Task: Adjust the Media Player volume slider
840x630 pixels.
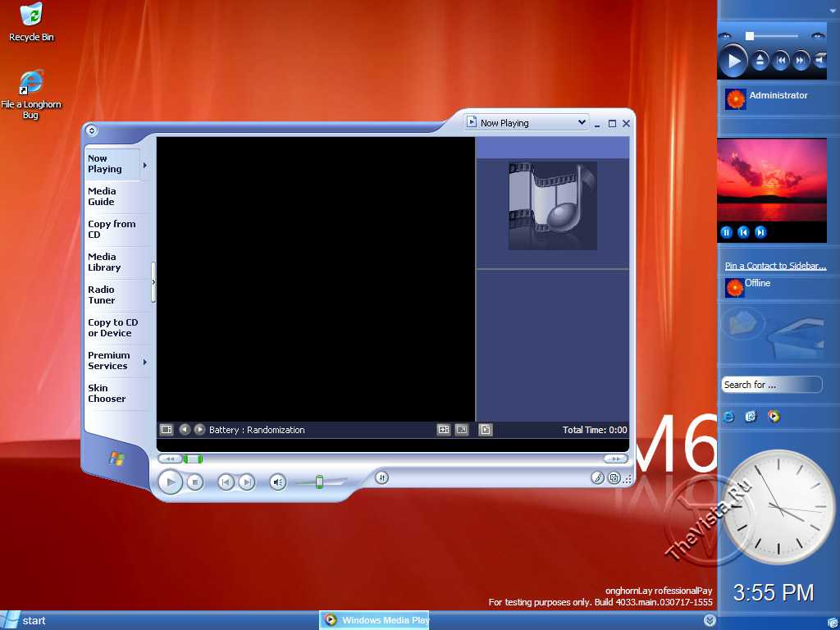Action: coord(319,482)
